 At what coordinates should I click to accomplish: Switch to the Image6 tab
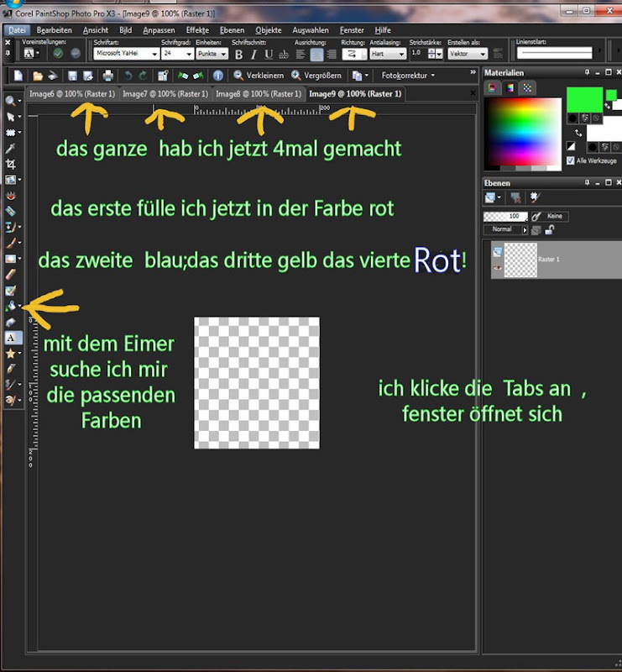72,94
